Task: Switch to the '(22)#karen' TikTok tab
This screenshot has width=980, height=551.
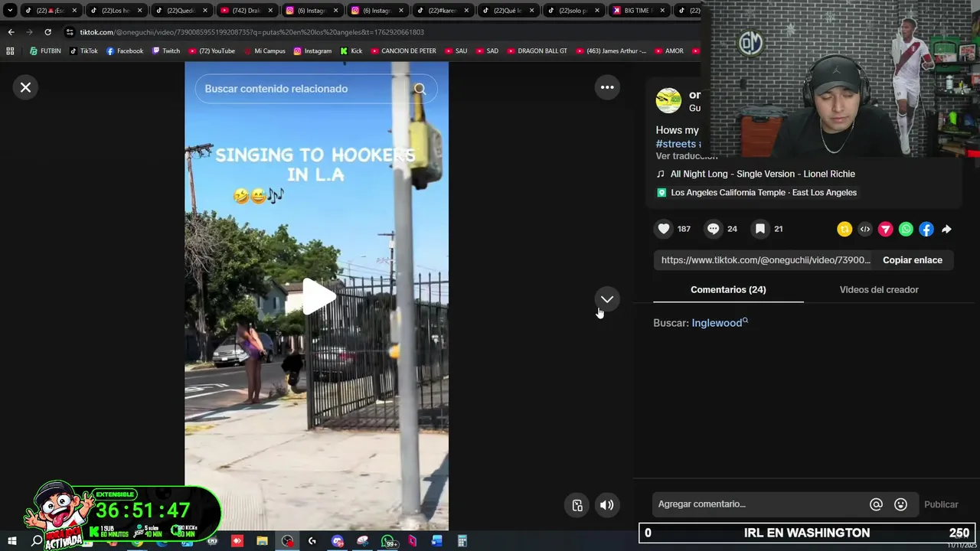Action: pos(442,11)
